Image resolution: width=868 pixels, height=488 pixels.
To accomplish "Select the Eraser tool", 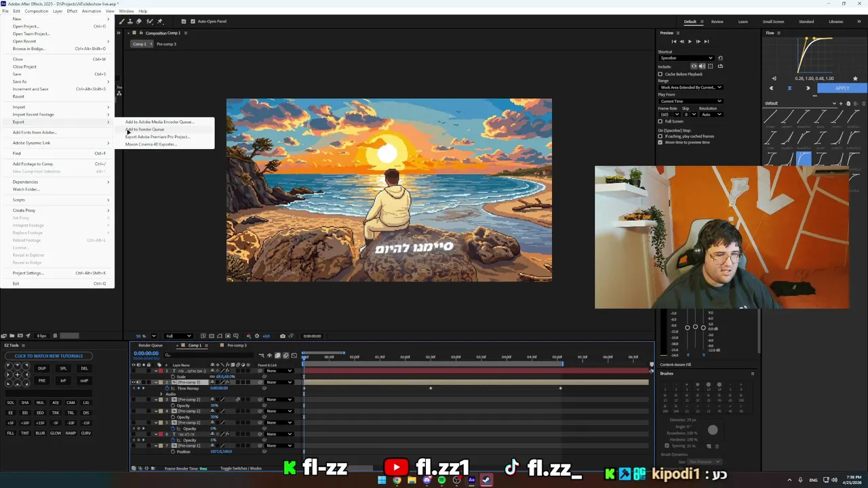I will click(138, 21).
